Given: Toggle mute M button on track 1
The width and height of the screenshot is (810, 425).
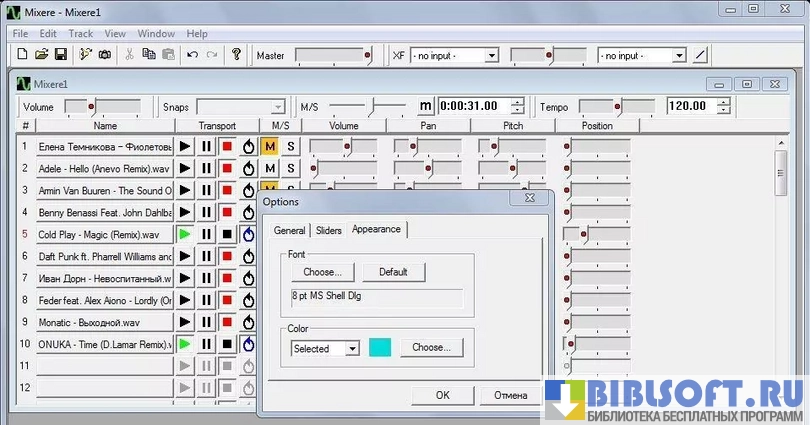Looking at the screenshot, I should tap(269, 147).
